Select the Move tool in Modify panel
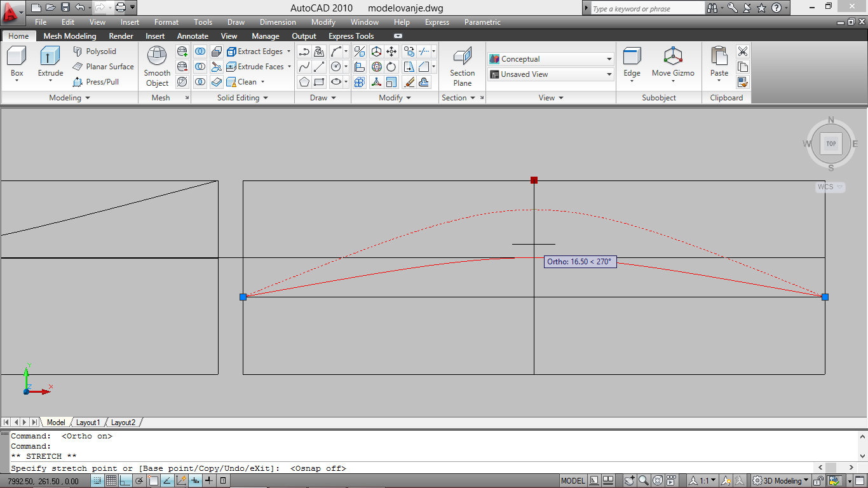Viewport: 868px width, 488px height. pyautogui.click(x=392, y=51)
